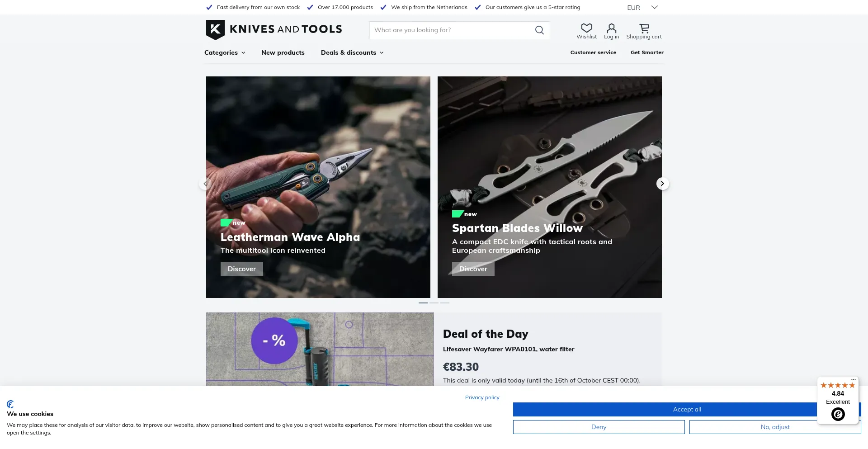868x449 pixels.
Task: Select the second carousel indicator dash
Action: click(434, 303)
